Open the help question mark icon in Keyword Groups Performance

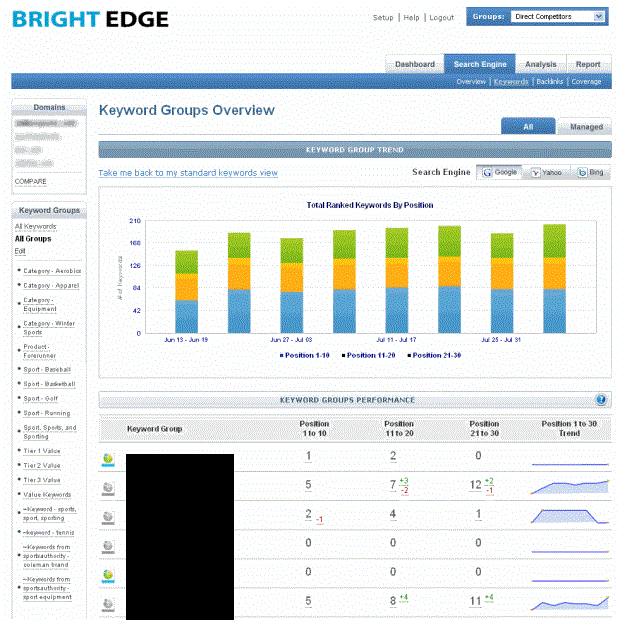tap(601, 400)
